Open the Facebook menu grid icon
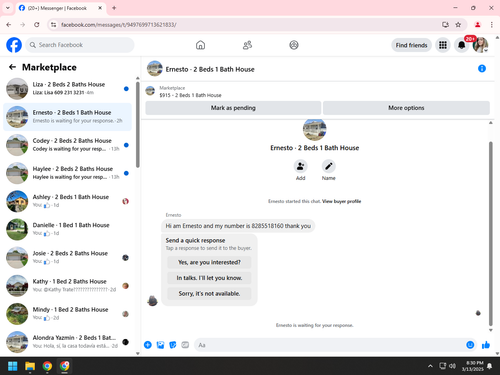This screenshot has height=375, width=500. coord(443,45)
